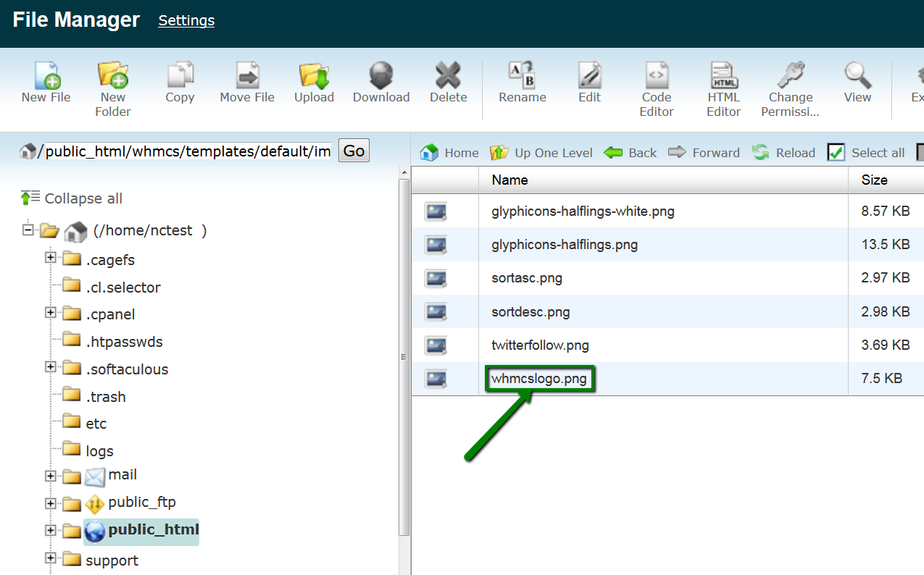Select the Copy toolbar icon
This screenshot has height=575, width=924.
click(180, 75)
